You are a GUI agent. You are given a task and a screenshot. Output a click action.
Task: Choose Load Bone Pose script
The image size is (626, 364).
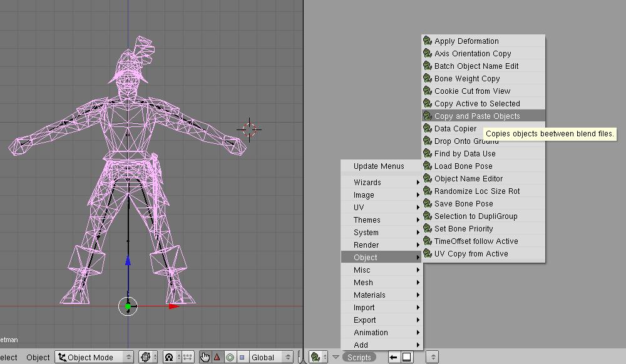coord(483,166)
